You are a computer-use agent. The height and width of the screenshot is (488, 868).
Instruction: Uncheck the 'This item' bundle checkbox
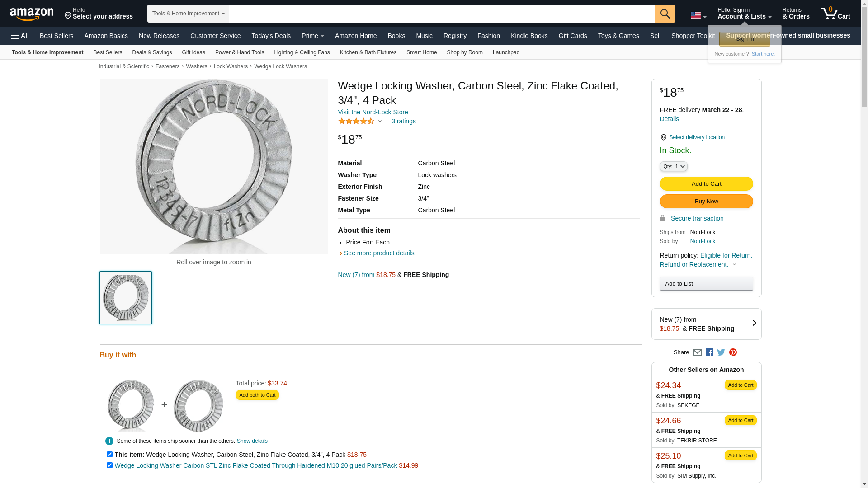coord(109,455)
